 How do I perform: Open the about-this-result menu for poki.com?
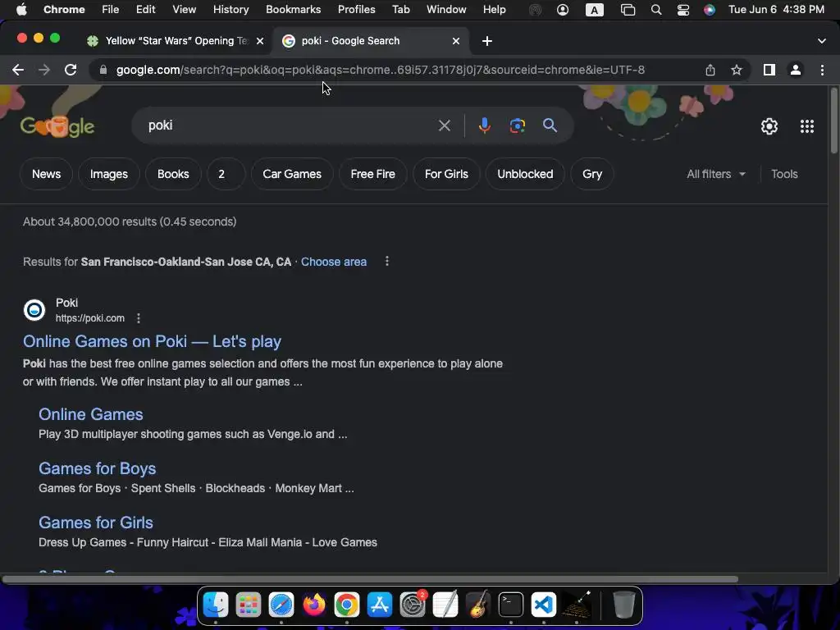tap(138, 318)
